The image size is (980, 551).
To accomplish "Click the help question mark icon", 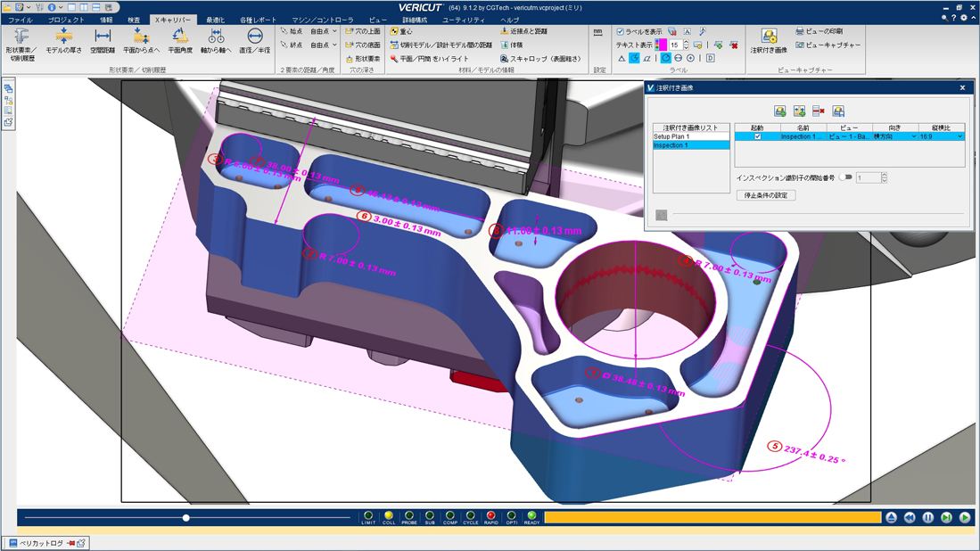I will pyautogui.click(x=954, y=18).
